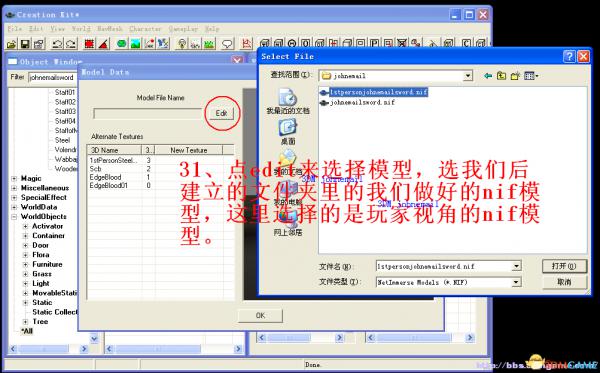
Task: Click OK in the Model Data dialog
Action: point(260,316)
